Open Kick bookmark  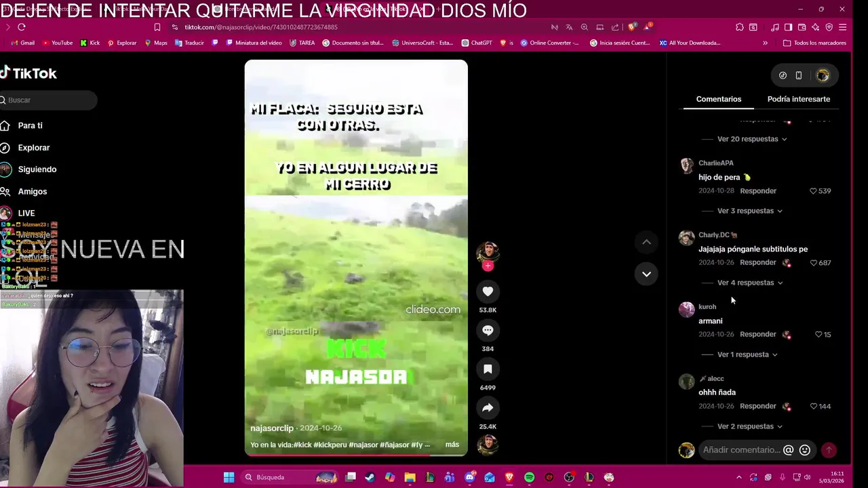tap(90, 43)
